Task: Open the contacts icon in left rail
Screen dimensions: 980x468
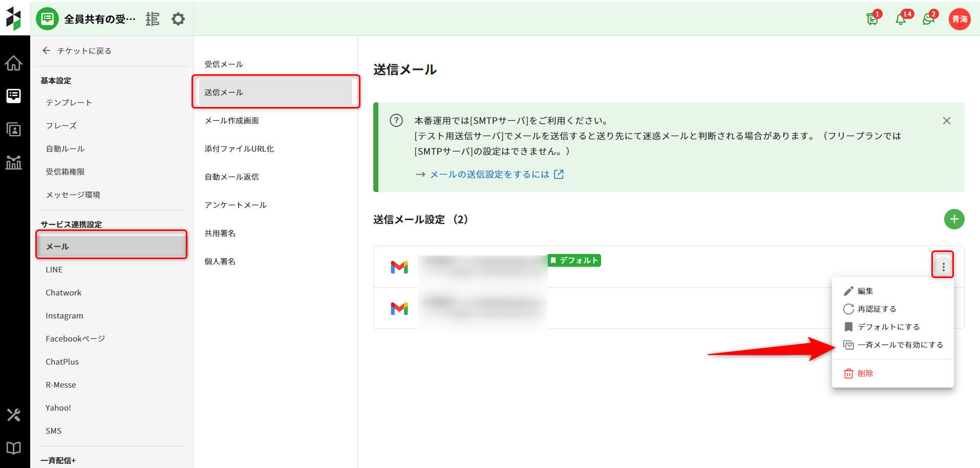Action: click(x=14, y=129)
